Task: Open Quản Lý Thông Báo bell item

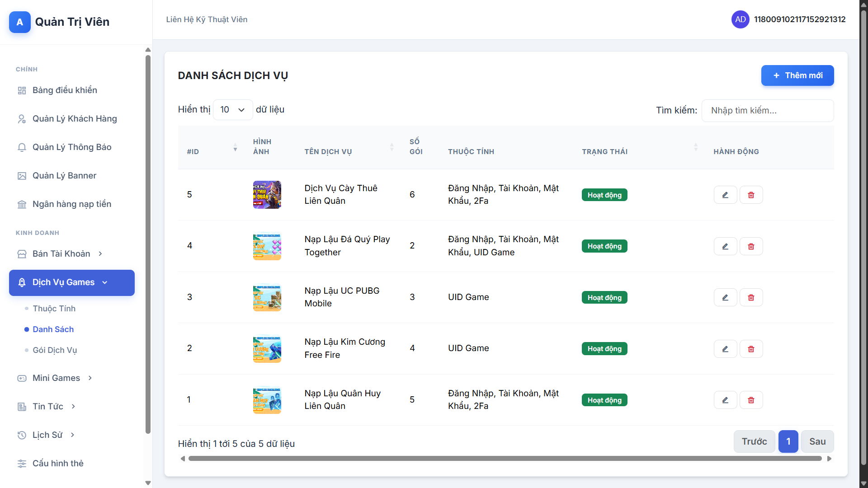Action: click(22, 147)
